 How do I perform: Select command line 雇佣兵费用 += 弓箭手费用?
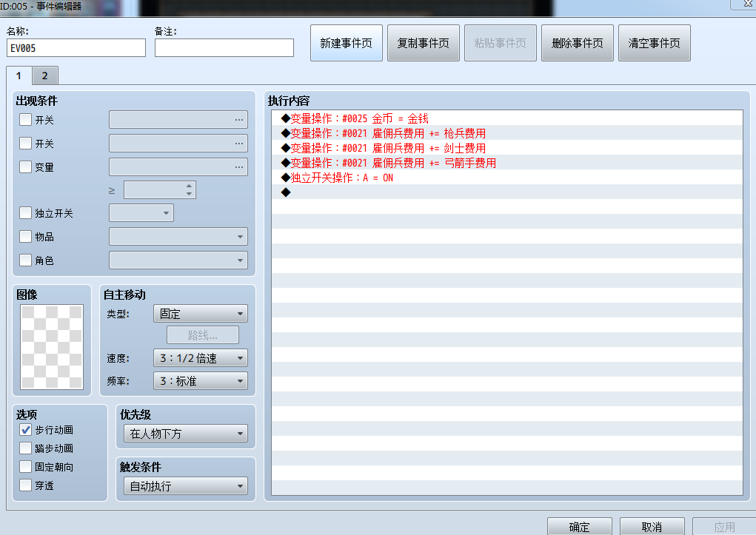point(506,163)
